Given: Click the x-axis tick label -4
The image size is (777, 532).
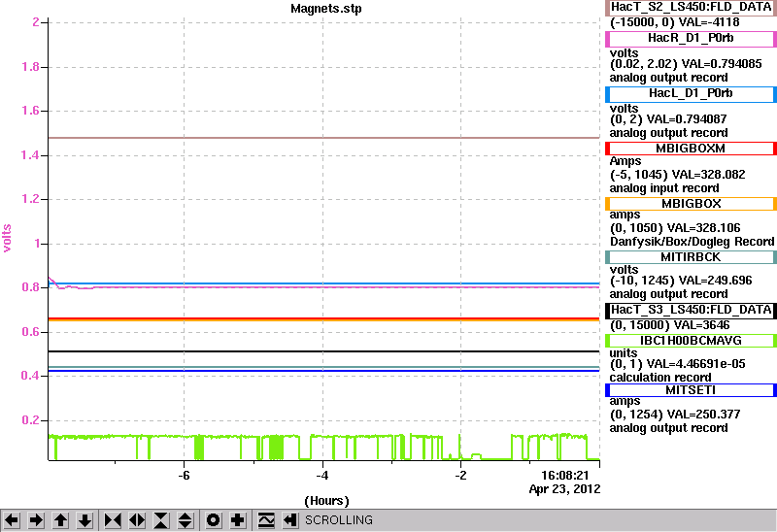Looking at the screenshot, I should point(322,476).
